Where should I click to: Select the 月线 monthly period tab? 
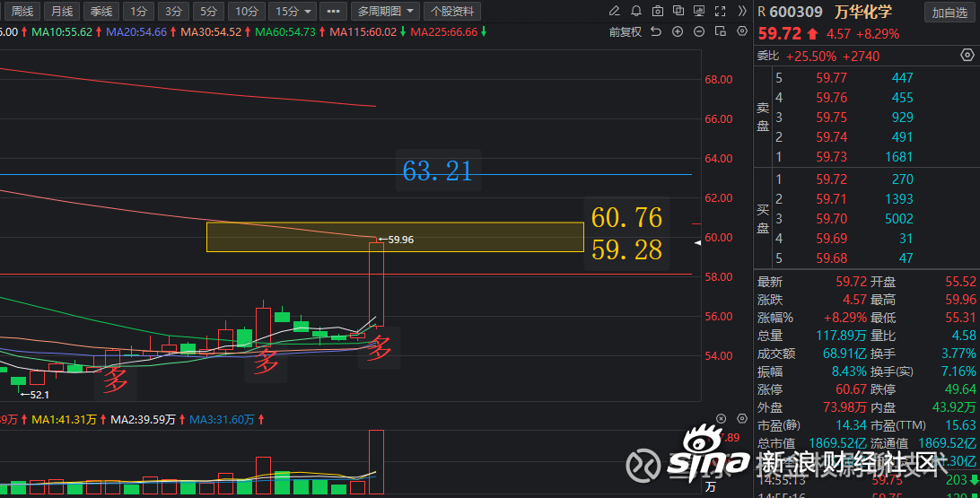tap(62, 12)
